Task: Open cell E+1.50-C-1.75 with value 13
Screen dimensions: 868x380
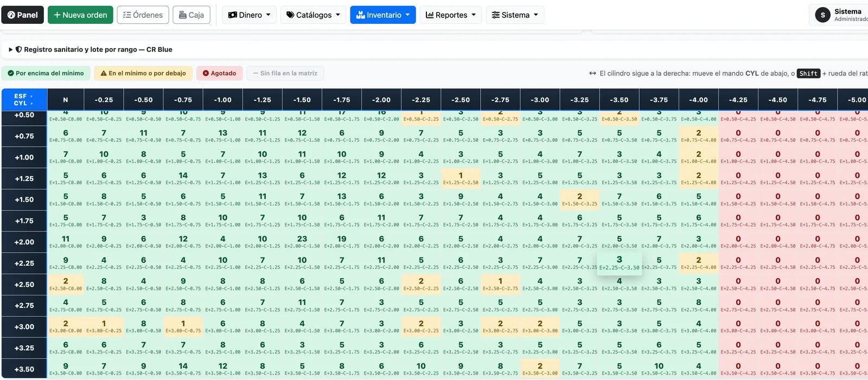Action: 342,199
